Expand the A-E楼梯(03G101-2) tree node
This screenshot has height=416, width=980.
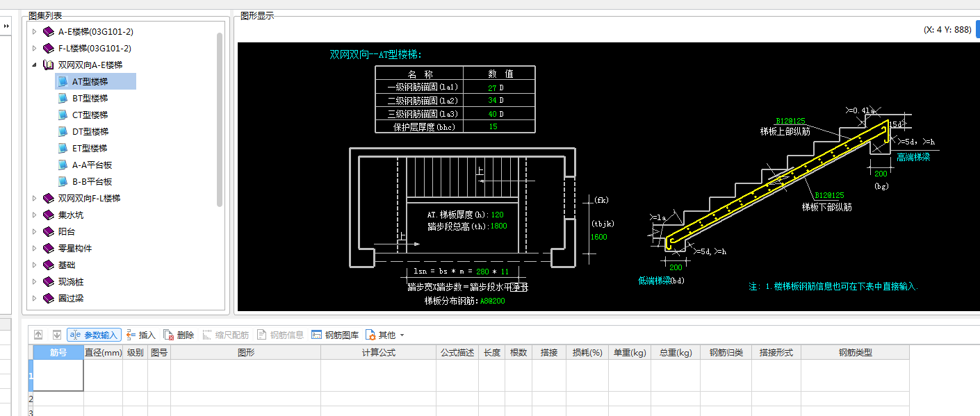click(34, 32)
